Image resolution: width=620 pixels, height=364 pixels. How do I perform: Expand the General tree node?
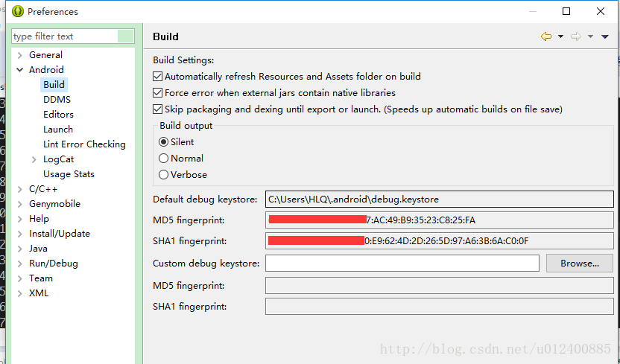click(20, 55)
